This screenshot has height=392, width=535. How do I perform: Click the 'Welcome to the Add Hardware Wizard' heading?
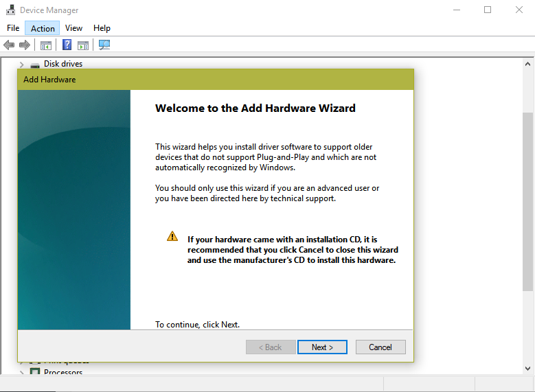255,108
